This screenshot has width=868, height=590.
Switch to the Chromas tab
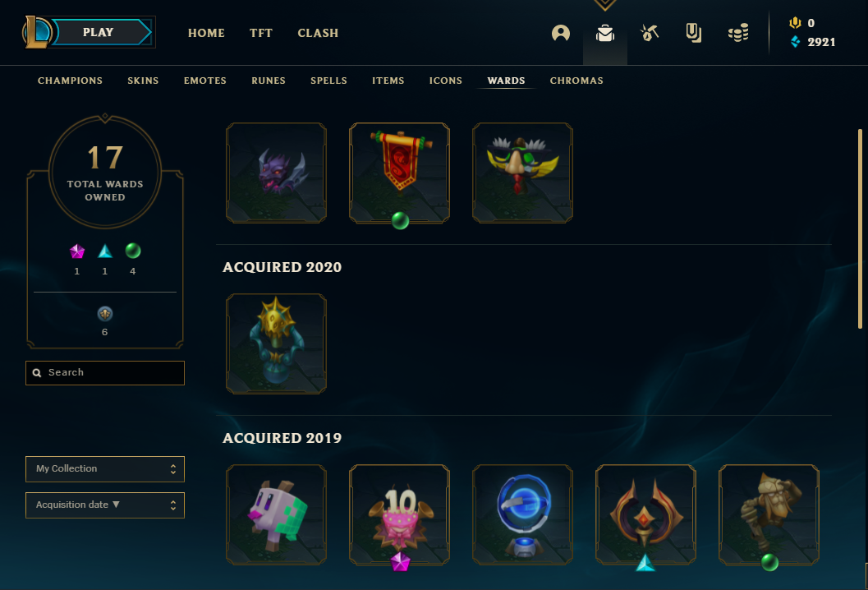576,81
